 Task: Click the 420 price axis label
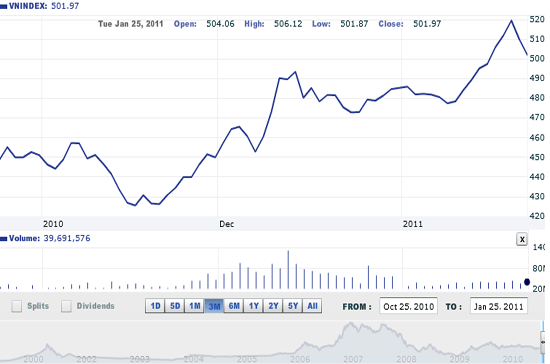point(537,216)
